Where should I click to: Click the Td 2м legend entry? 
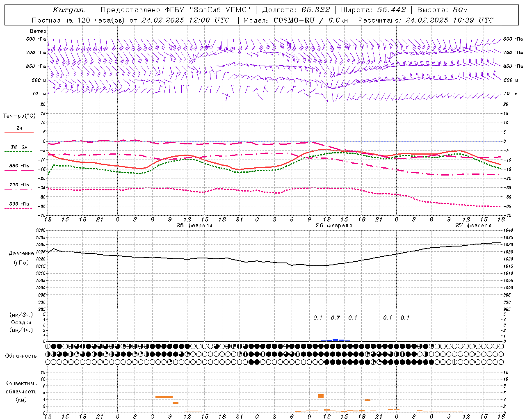click(x=19, y=147)
